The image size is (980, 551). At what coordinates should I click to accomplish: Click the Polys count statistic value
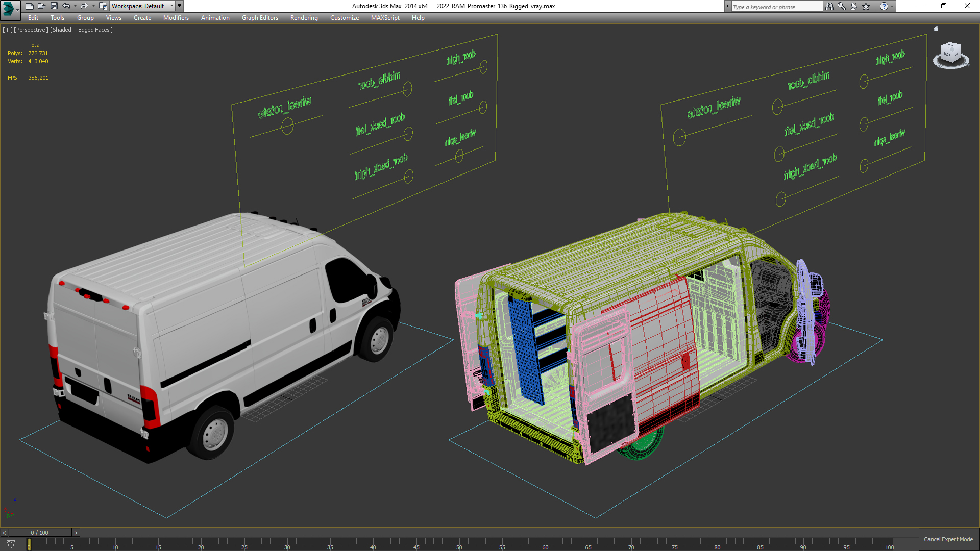(x=38, y=53)
